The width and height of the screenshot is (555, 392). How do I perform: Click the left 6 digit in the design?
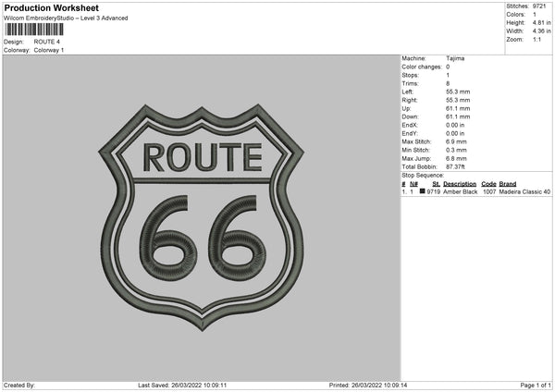click(x=167, y=238)
